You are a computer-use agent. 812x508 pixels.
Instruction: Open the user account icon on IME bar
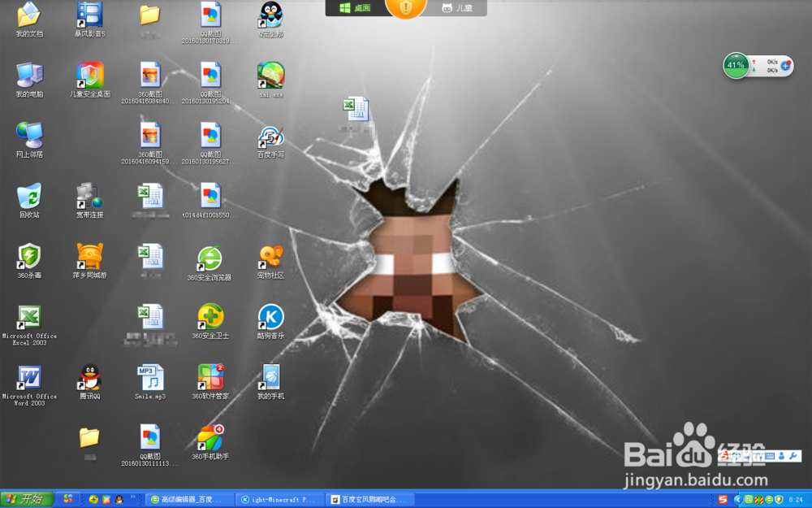pos(781,456)
